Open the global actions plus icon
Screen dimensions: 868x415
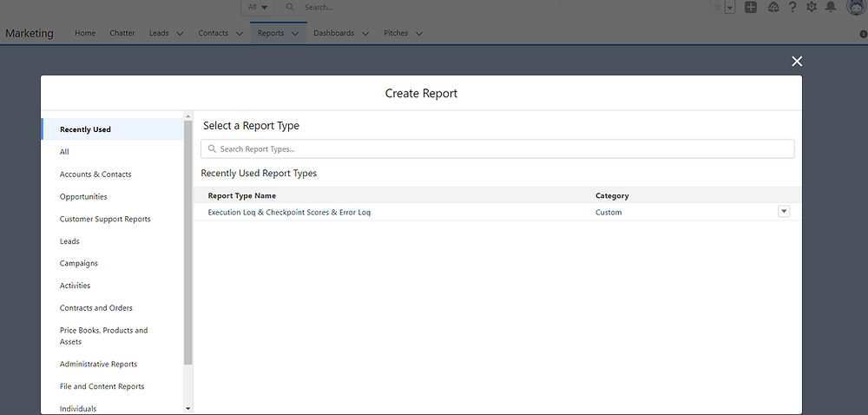coord(751,7)
